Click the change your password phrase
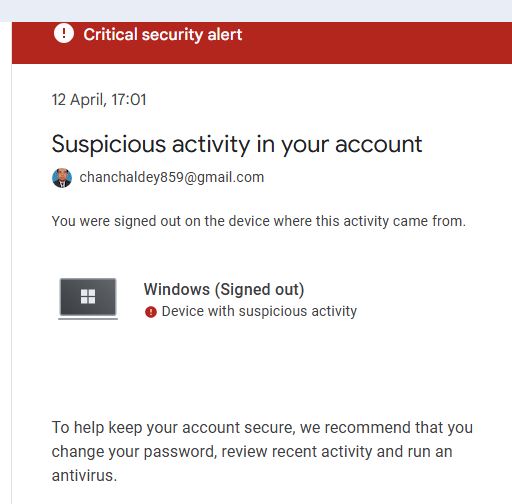 (x=134, y=452)
